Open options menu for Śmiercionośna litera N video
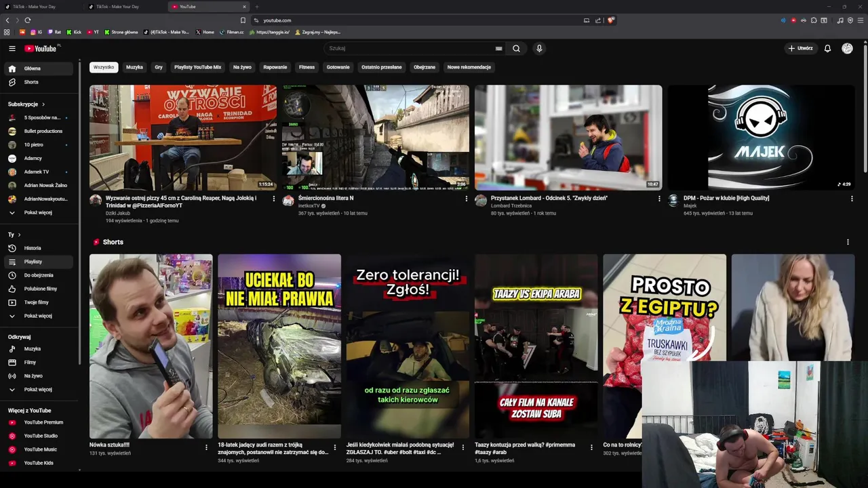Image resolution: width=868 pixels, height=488 pixels. point(467,199)
